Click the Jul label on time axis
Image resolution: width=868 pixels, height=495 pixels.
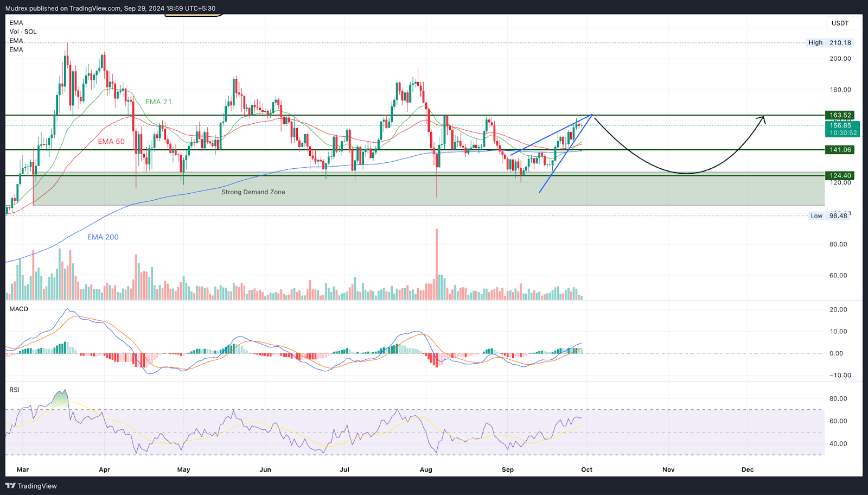tap(344, 469)
